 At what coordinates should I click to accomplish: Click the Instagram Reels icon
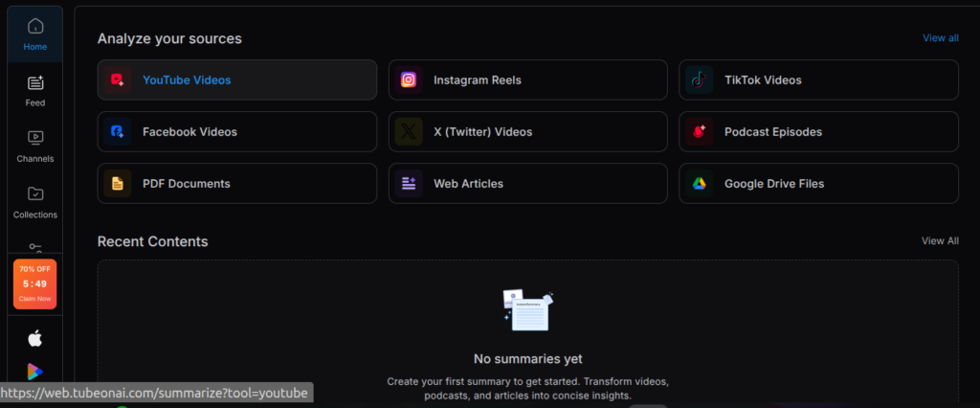click(409, 80)
